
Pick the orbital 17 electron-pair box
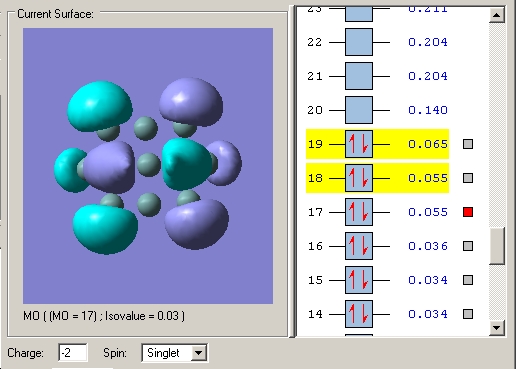[359, 212]
